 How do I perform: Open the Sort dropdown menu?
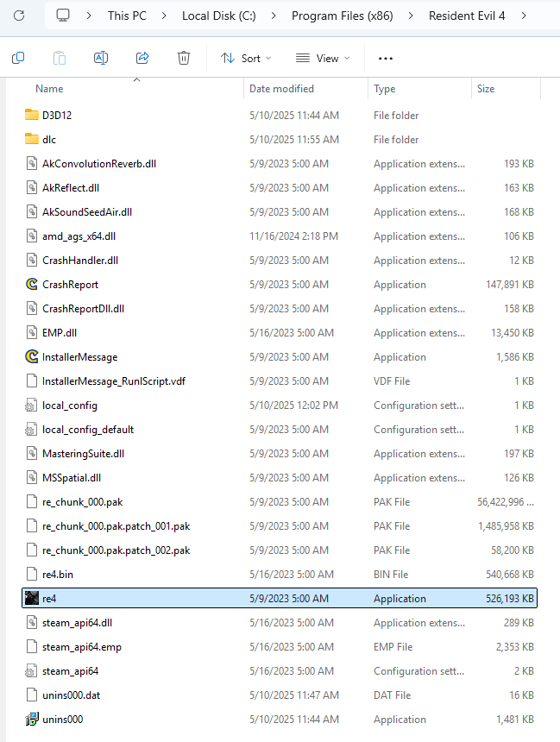pos(246,58)
